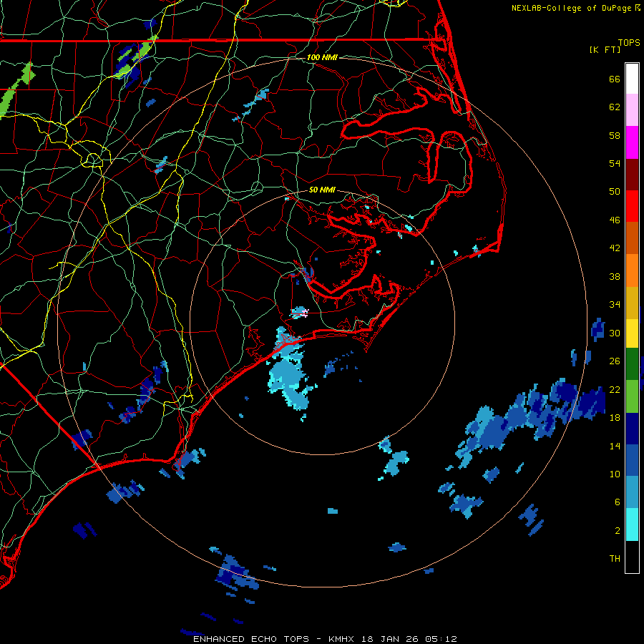This screenshot has width=644, height=644.
Task: Click the bright red 46-50 kft swatch
Action: (632, 206)
